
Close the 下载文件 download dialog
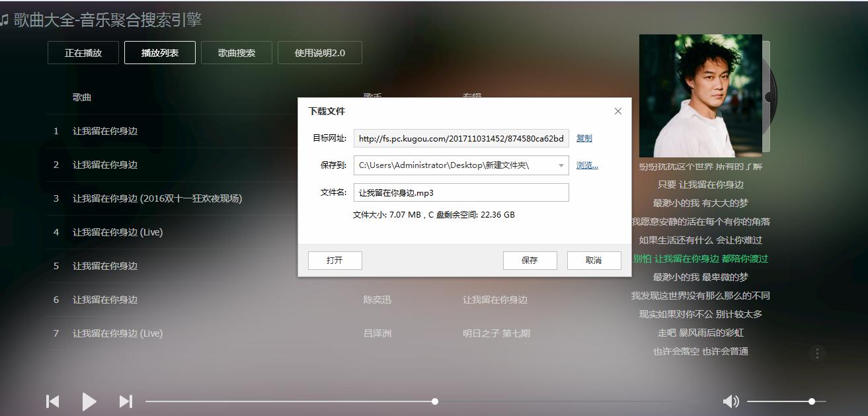click(x=618, y=111)
